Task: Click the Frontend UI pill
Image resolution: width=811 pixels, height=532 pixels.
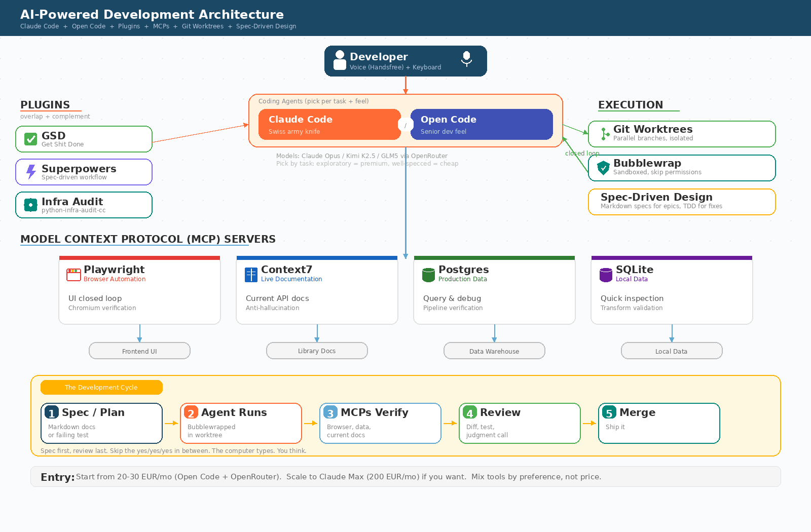Action: [139, 351]
